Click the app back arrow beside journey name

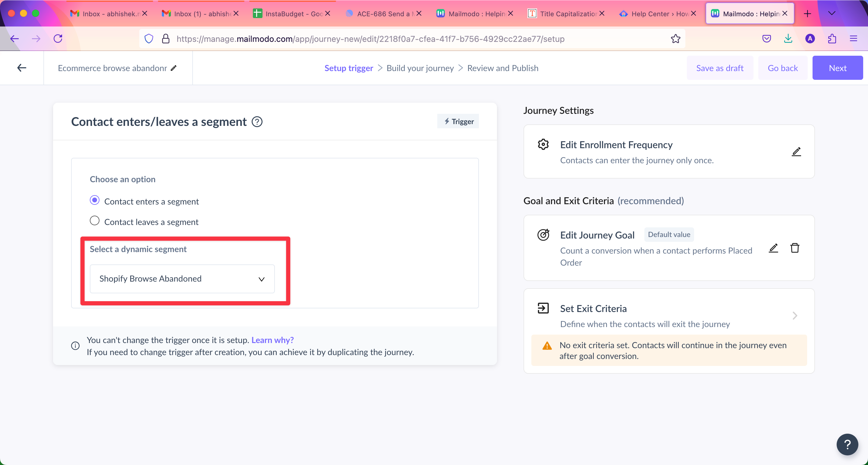(22, 68)
